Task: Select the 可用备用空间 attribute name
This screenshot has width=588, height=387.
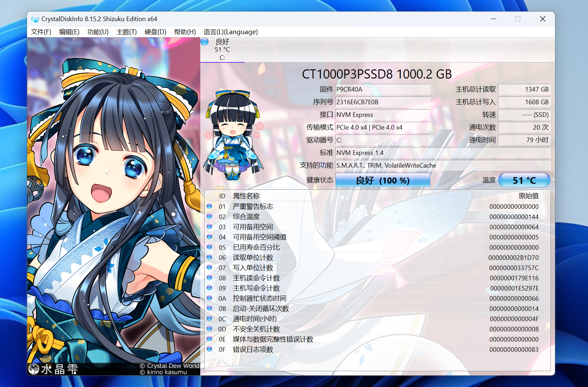Action: click(253, 227)
